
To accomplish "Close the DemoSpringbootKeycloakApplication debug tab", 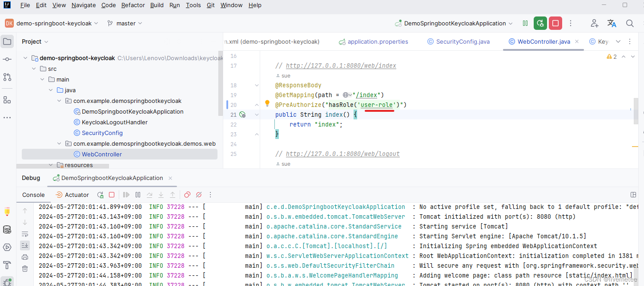I will click(170, 178).
